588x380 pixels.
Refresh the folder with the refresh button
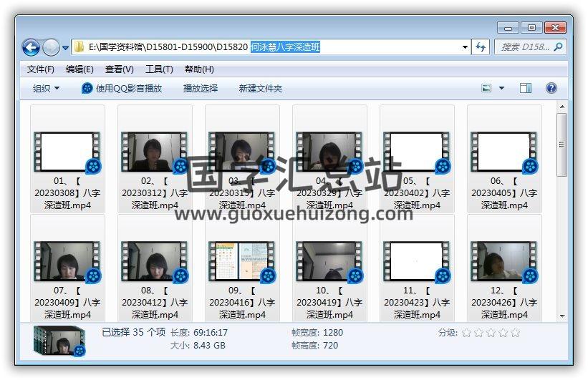(481, 47)
